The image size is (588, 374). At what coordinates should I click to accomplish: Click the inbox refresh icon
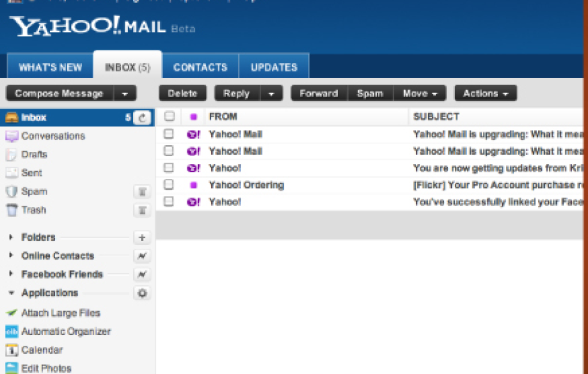142,118
